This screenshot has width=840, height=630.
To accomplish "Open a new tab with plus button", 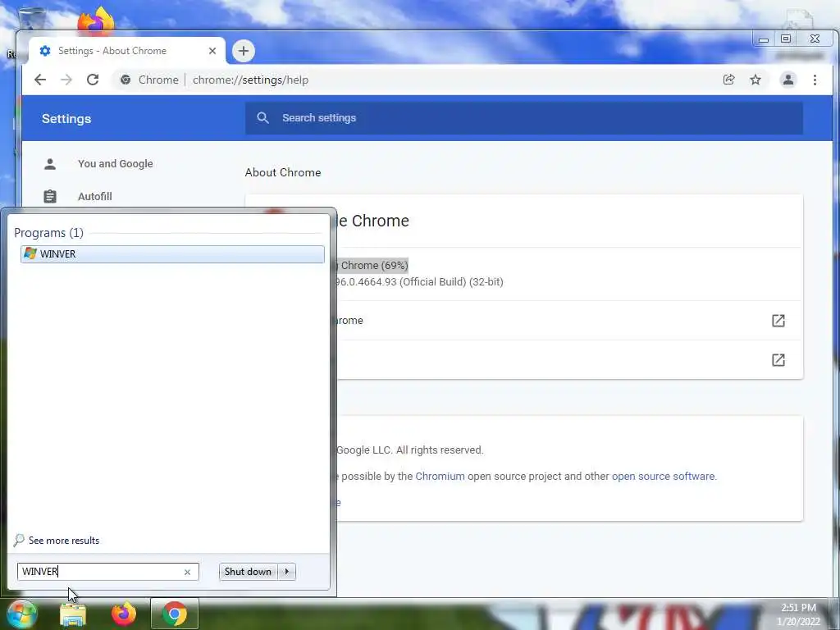I will (243, 51).
